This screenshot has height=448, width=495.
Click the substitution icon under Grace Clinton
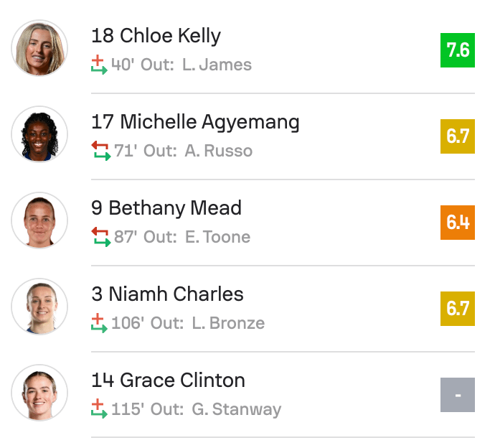(x=99, y=409)
